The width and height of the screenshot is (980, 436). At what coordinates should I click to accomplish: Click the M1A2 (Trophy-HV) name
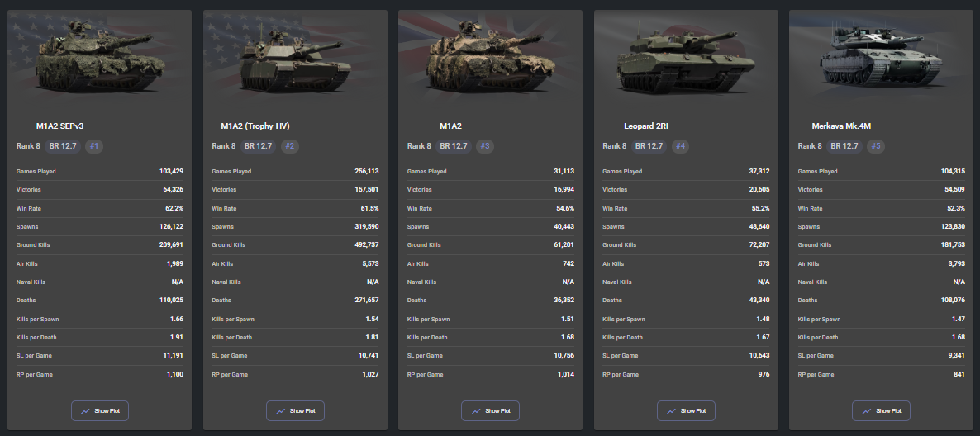pyautogui.click(x=255, y=126)
